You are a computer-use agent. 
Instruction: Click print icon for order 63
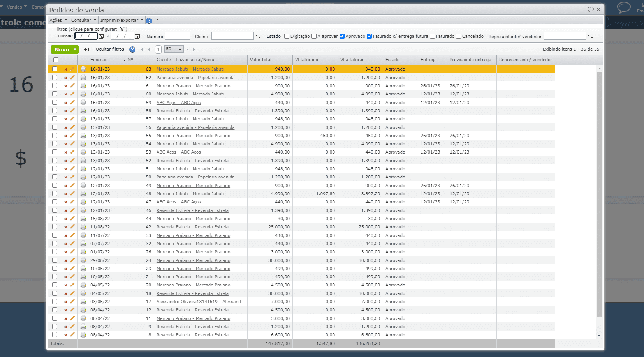83,69
